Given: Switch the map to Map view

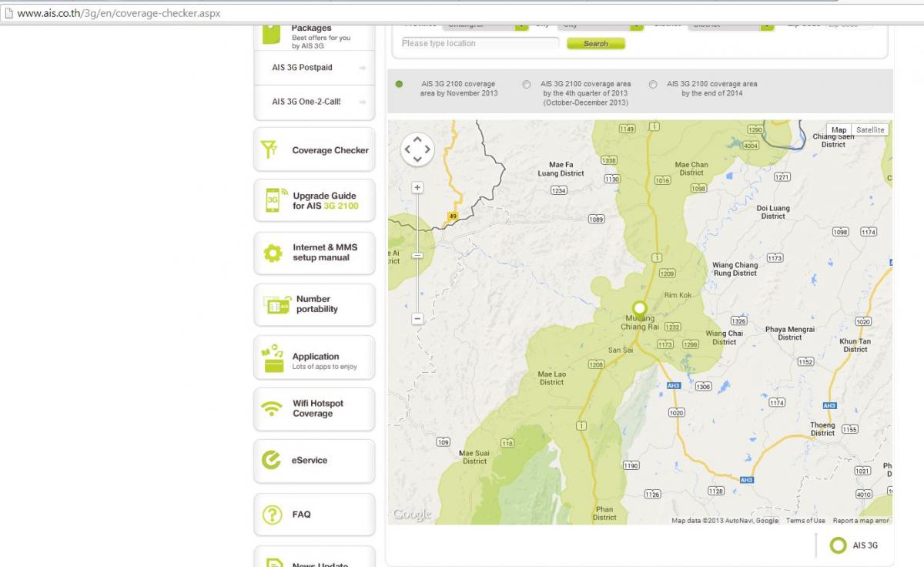Looking at the screenshot, I should click(x=839, y=129).
